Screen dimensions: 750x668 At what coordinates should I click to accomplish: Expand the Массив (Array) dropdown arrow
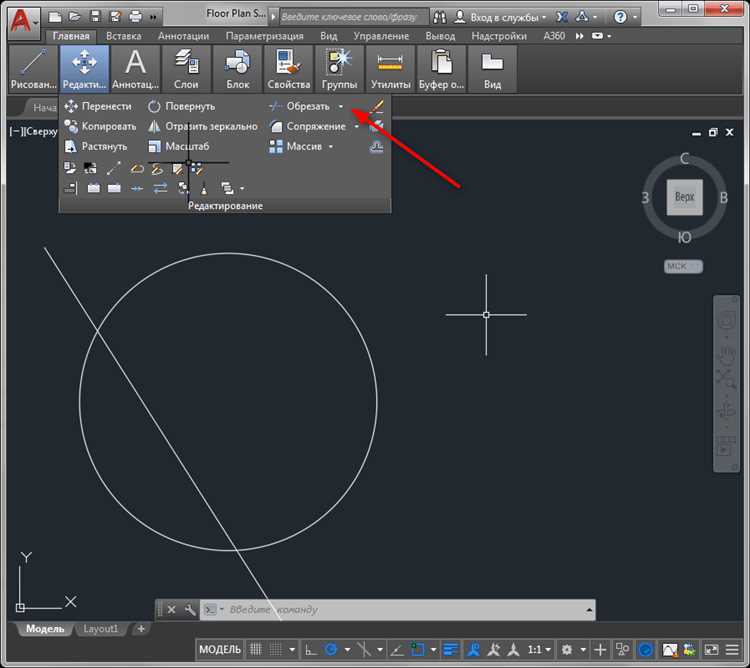coord(331,147)
